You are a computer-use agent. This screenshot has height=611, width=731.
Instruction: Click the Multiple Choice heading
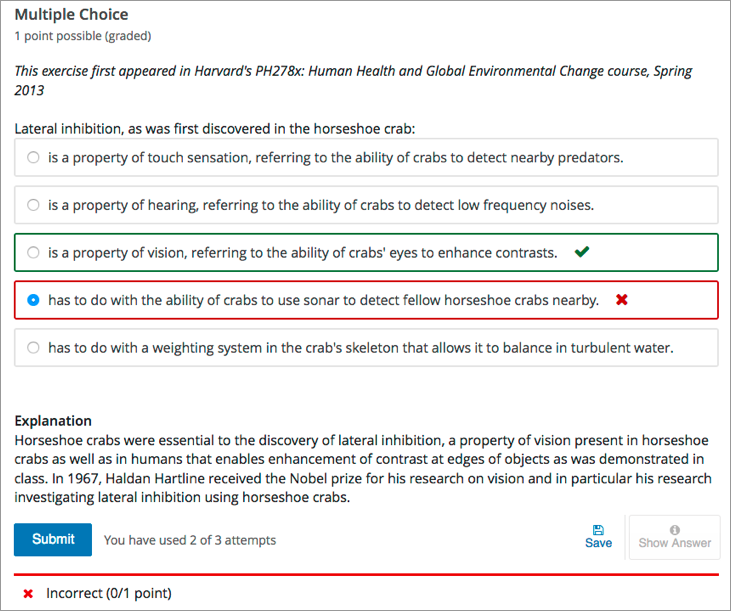[71, 15]
